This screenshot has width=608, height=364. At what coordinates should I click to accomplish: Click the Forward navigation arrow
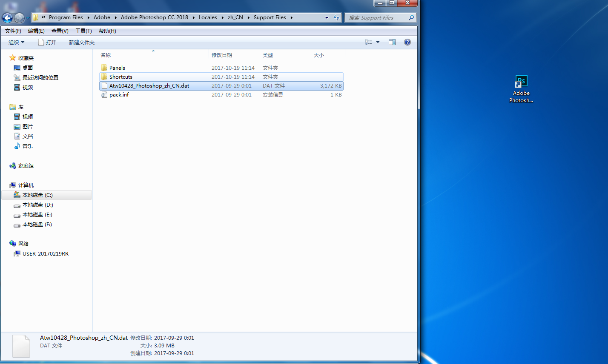(19, 18)
